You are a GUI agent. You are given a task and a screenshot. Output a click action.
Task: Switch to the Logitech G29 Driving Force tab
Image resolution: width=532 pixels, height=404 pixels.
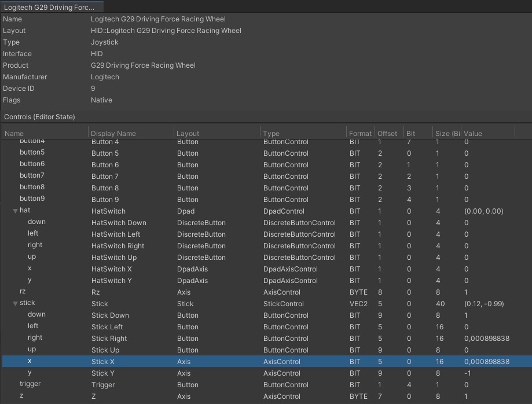click(52, 7)
